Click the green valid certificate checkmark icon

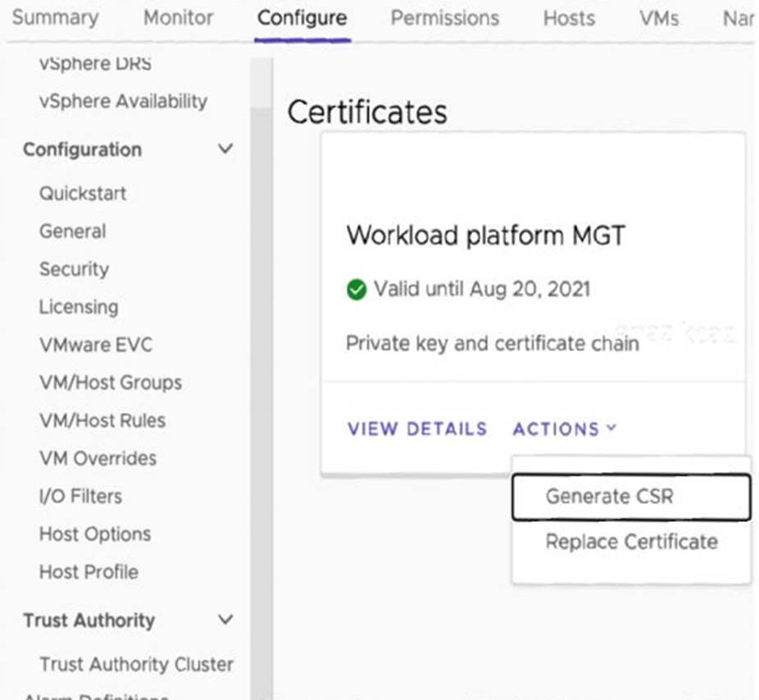coord(356,289)
